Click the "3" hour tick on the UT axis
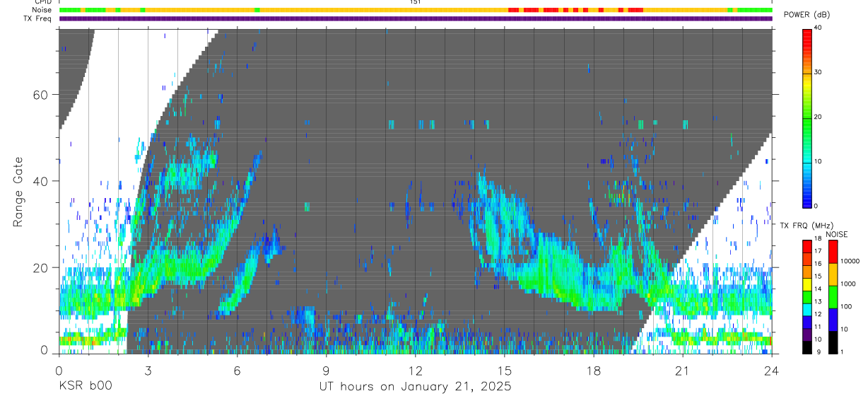Image resolution: width=868 pixels, height=401 pixels. point(148,371)
